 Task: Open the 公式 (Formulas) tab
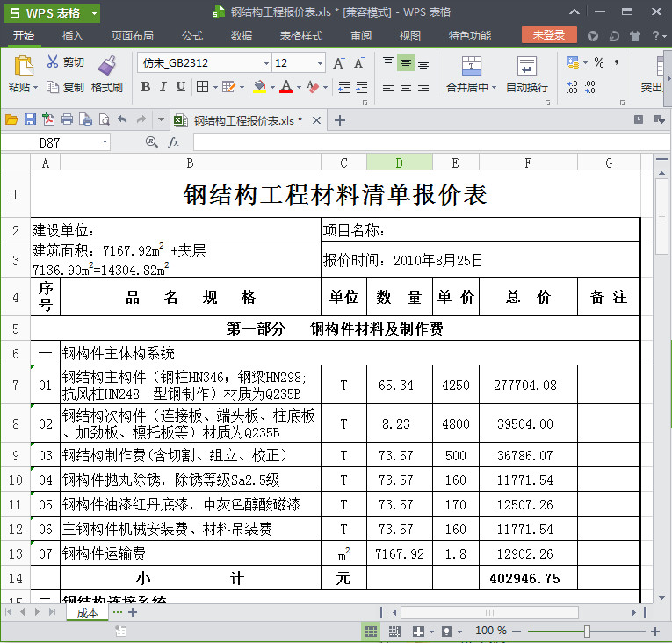192,35
